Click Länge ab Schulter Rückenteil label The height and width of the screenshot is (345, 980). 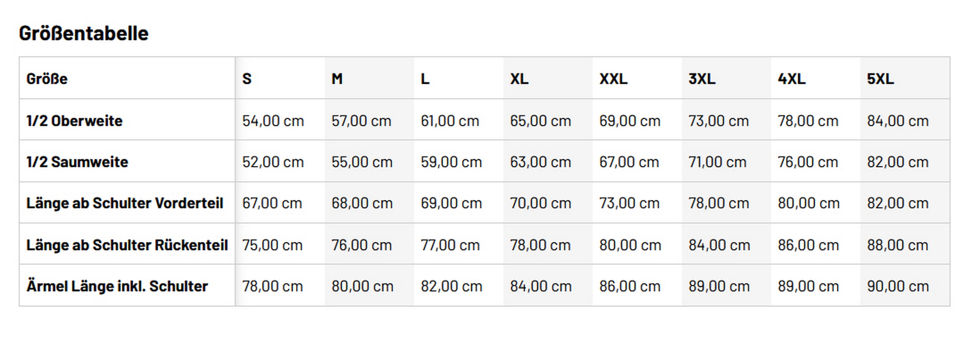127,245
